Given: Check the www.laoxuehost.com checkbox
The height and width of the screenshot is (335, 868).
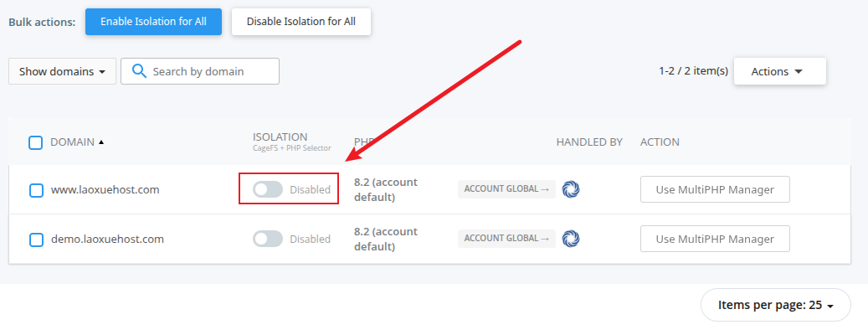Looking at the screenshot, I should pyautogui.click(x=36, y=190).
